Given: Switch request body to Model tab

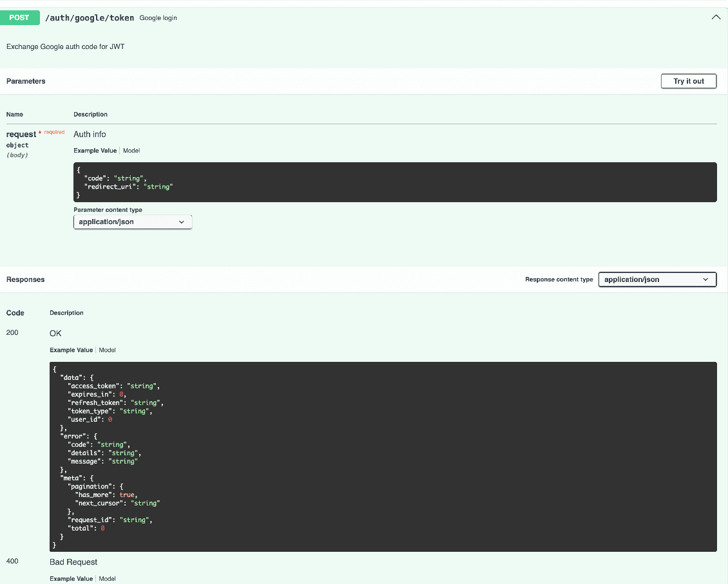Looking at the screenshot, I should click(131, 151).
